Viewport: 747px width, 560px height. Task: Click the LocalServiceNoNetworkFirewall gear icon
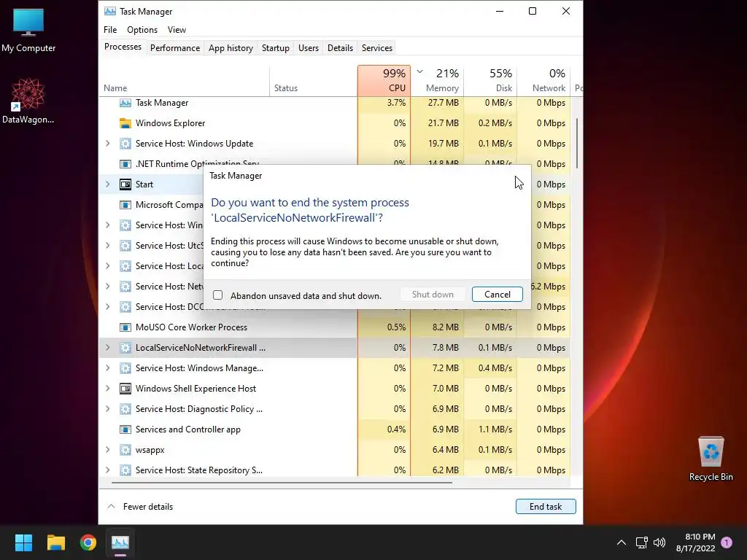[x=125, y=348]
